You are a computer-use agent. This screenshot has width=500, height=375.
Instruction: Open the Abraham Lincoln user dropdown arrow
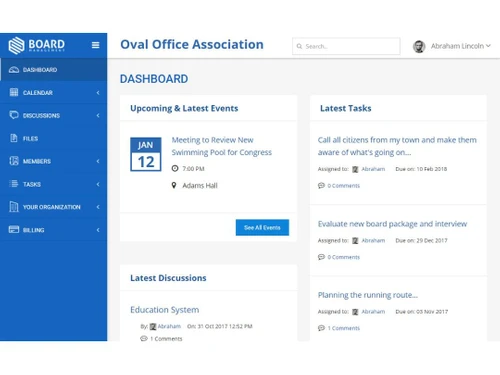pos(488,46)
